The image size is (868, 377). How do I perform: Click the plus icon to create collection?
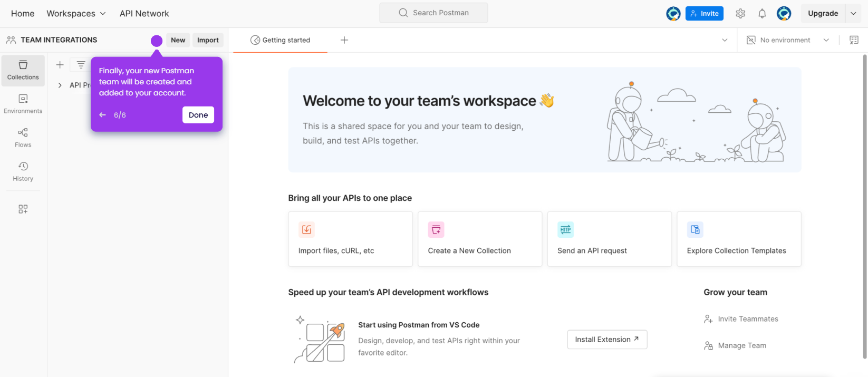click(x=60, y=65)
